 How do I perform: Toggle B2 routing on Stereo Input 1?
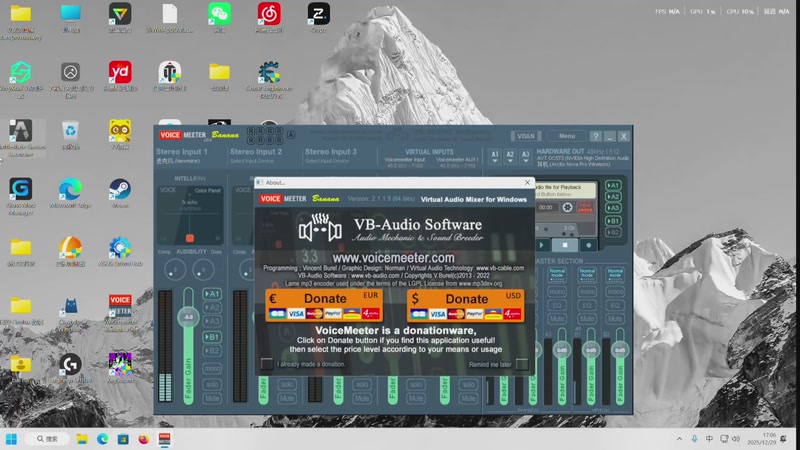[212, 351]
